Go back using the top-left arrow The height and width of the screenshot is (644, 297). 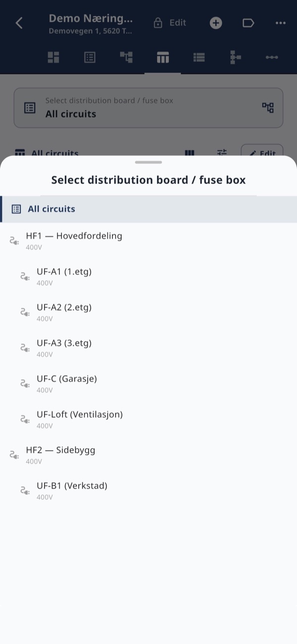[x=19, y=23]
